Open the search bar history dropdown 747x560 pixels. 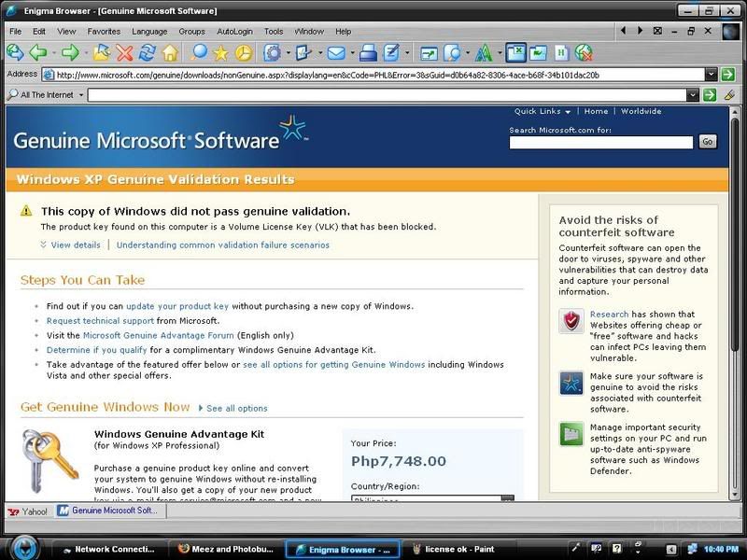(693, 95)
